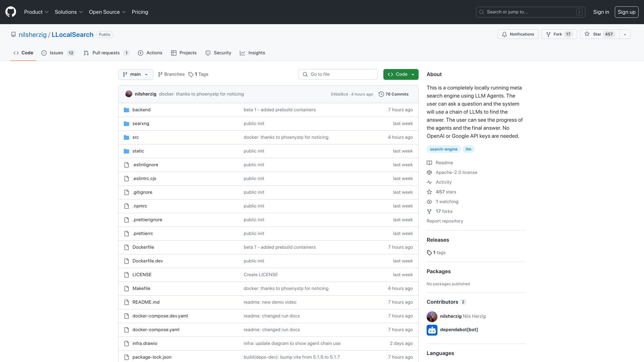644x362 pixels.
Task: Open the 54bb8cd commit hash
Action: pos(339,95)
